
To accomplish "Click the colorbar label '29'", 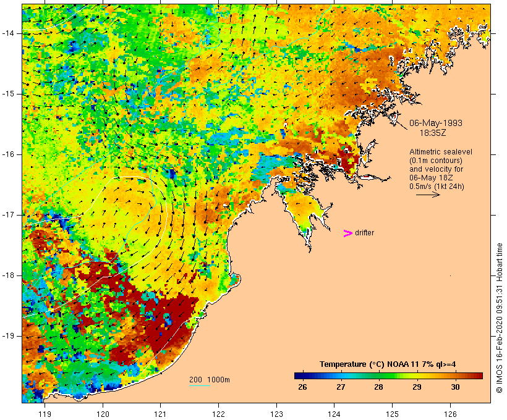I will [x=417, y=387].
